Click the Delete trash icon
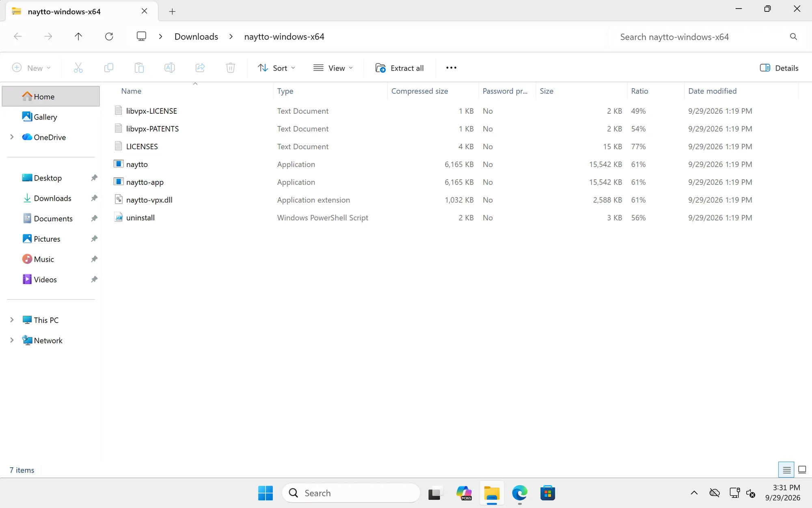This screenshot has width=812, height=508. pos(231,68)
